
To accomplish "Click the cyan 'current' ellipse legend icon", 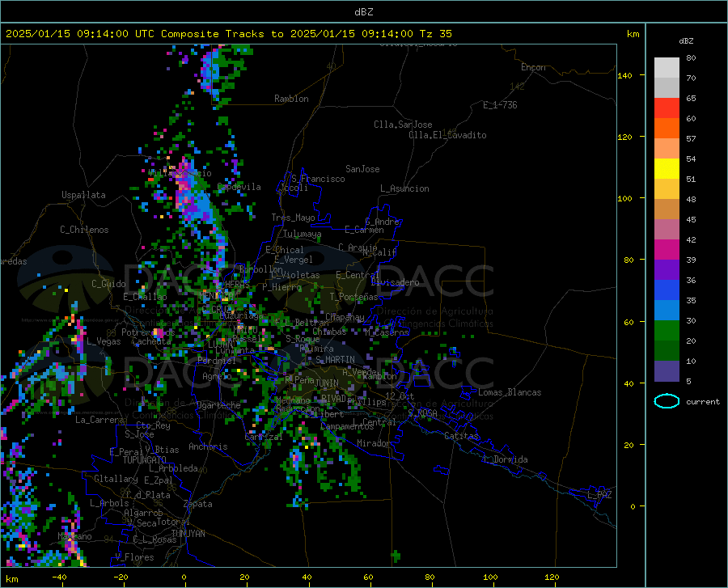I will tap(667, 401).
